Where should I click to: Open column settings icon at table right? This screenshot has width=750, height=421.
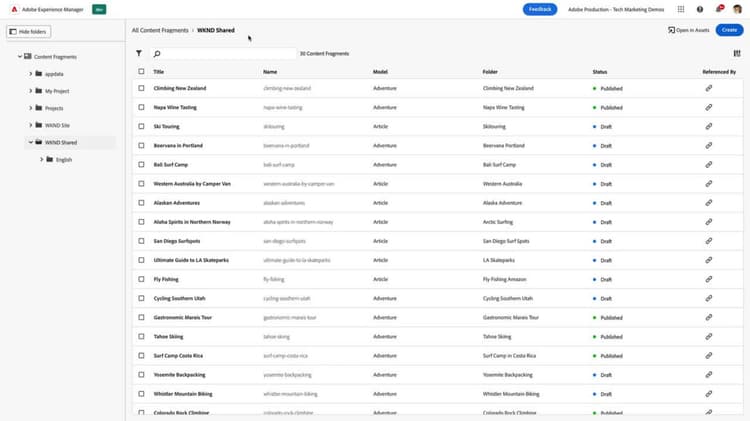pyautogui.click(x=737, y=53)
